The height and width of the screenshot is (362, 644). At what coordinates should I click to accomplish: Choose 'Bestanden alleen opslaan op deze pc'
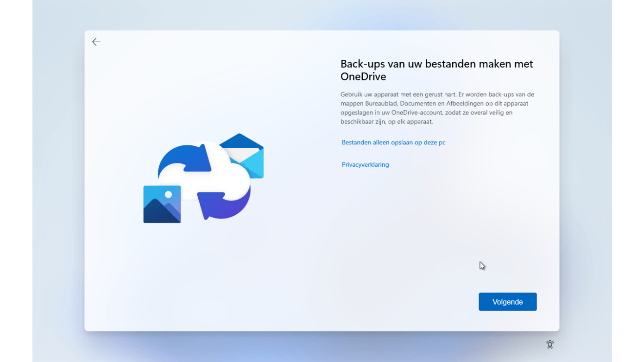(393, 143)
